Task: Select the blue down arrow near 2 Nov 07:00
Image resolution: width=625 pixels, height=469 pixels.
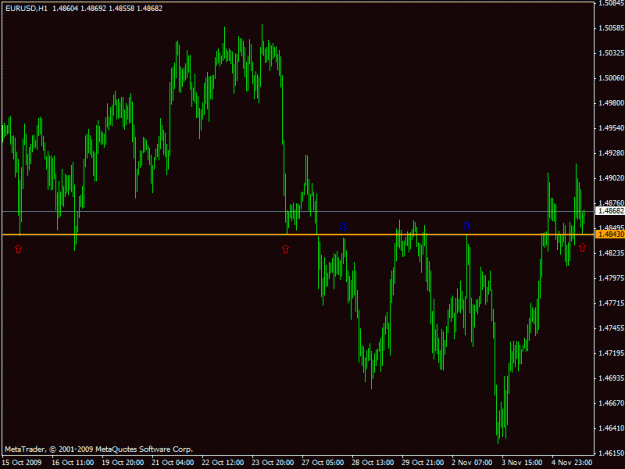Action: click(x=467, y=226)
